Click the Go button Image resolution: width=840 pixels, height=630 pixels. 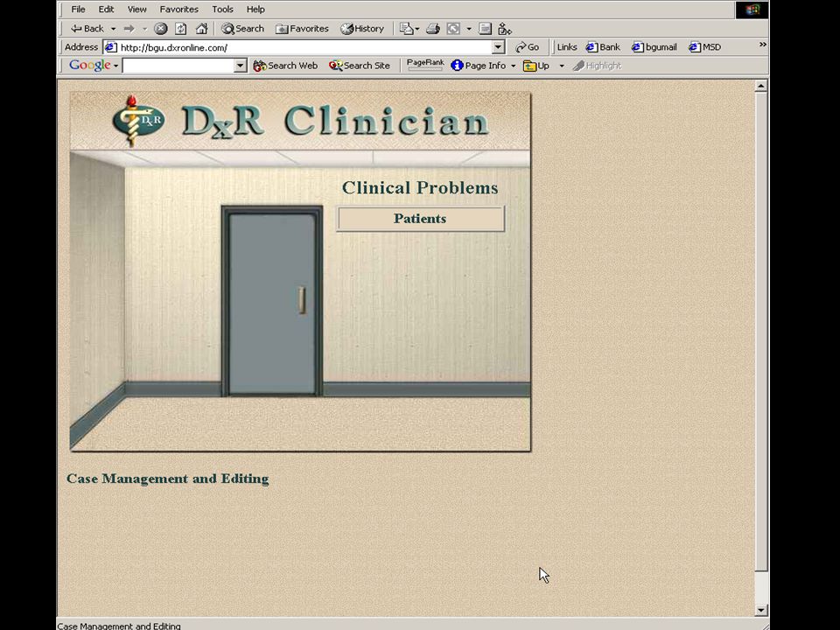tap(528, 47)
